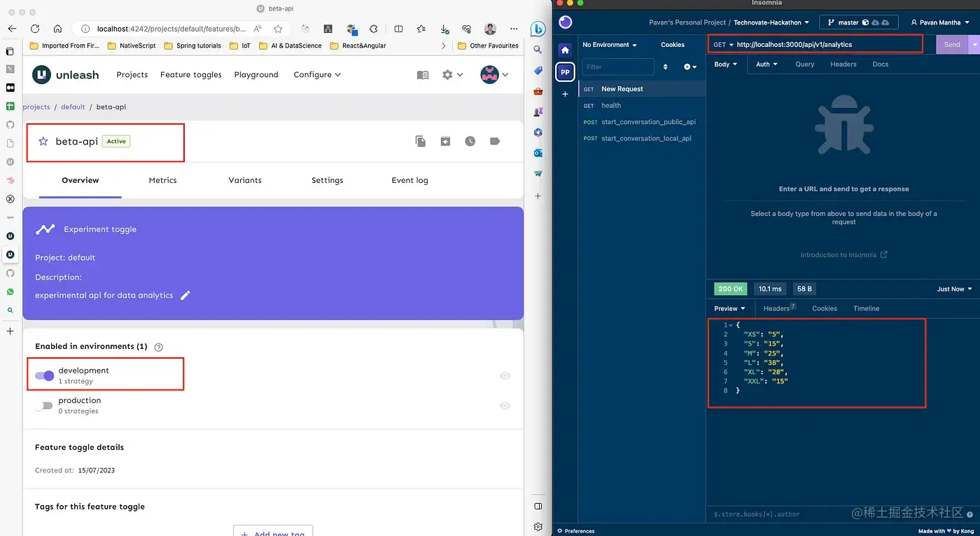Open the No Environment dropdown
The width and height of the screenshot is (980, 536).
[610, 45]
